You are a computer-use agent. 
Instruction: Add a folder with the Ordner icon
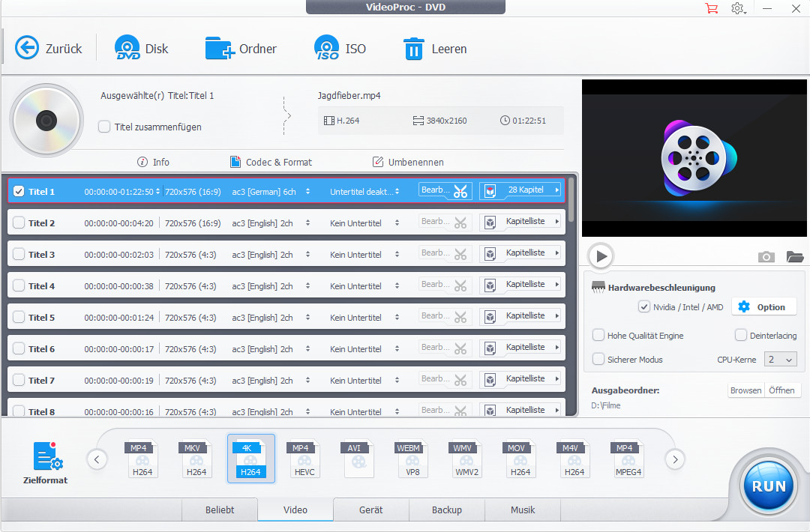click(x=220, y=48)
